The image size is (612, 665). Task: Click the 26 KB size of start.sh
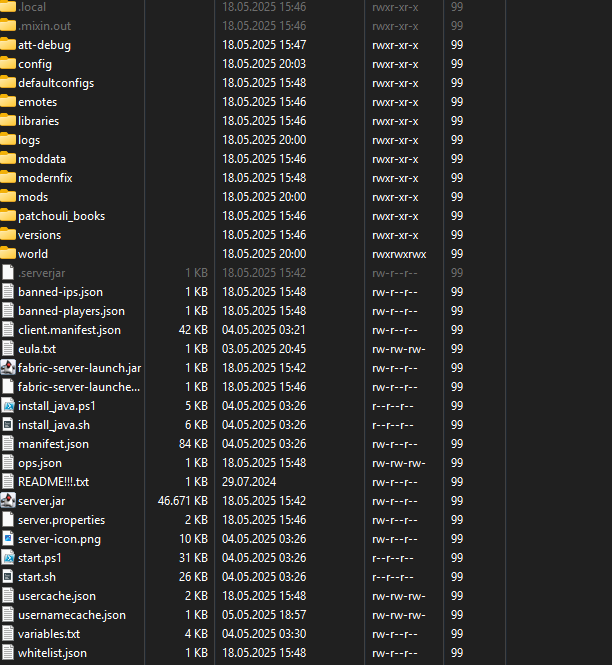pyautogui.click(x=193, y=577)
